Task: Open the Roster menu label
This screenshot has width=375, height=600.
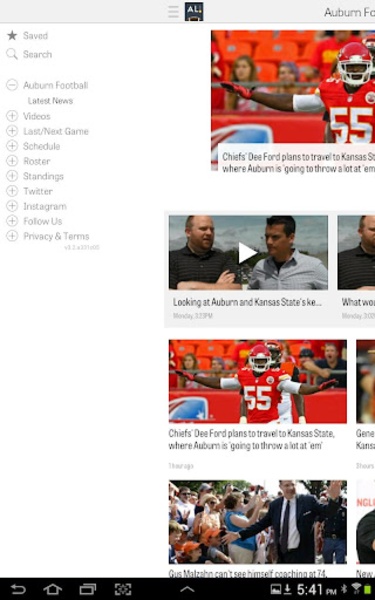Action: point(37,161)
